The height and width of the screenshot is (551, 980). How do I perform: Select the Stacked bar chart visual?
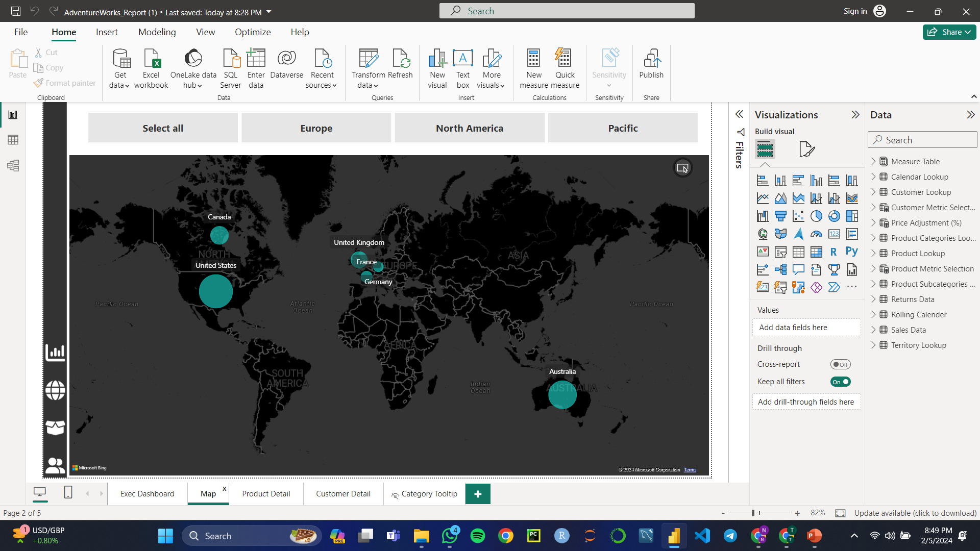click(x=763, y=181)
